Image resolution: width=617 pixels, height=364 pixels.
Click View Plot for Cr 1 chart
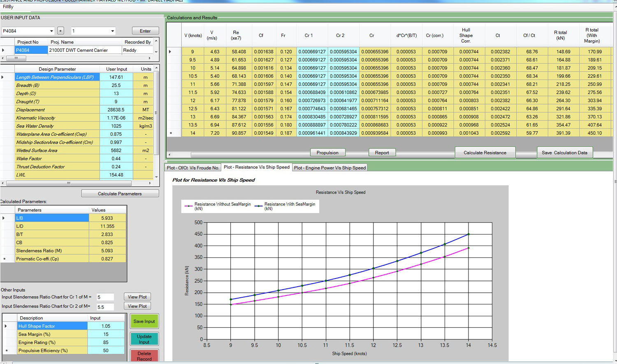[137, 297]
